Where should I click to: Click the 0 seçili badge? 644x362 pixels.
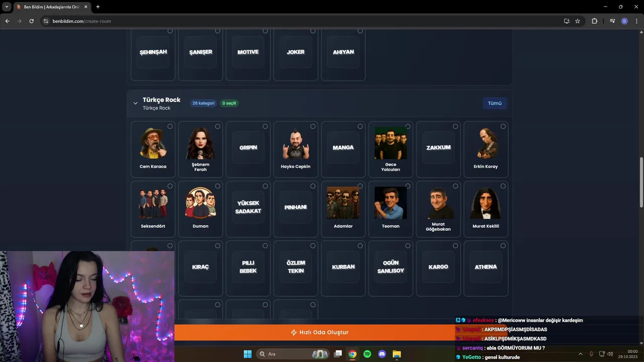click(x=229, y=103)
